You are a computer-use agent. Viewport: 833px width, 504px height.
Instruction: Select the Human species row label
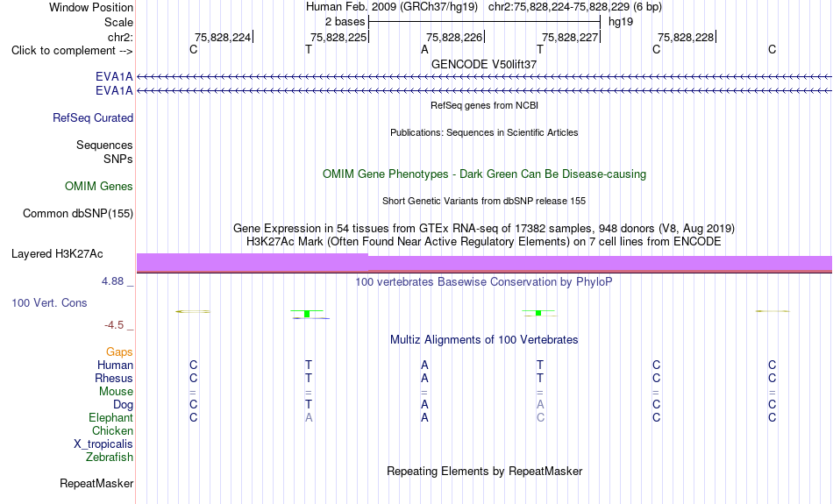click(115, 365)
